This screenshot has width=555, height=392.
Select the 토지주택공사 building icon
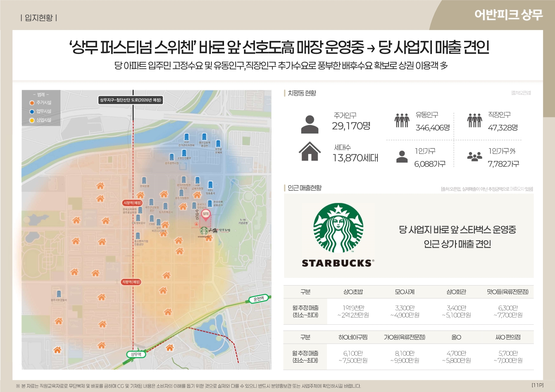[x=165, y=206]
